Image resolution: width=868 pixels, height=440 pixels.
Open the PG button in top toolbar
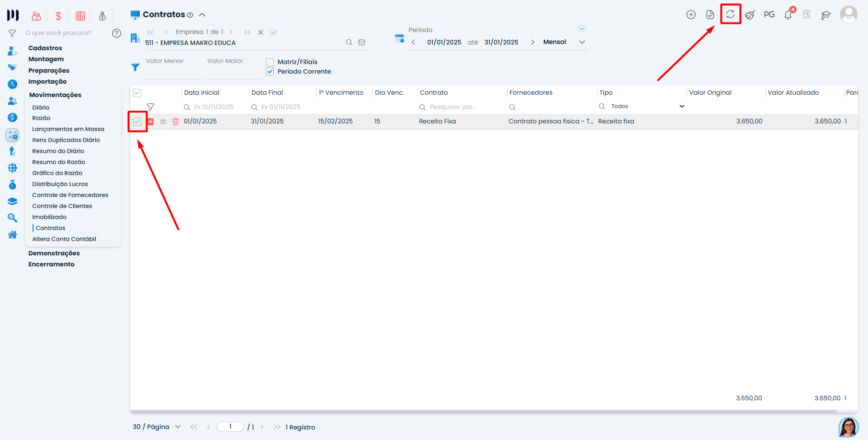click(769, 15)
